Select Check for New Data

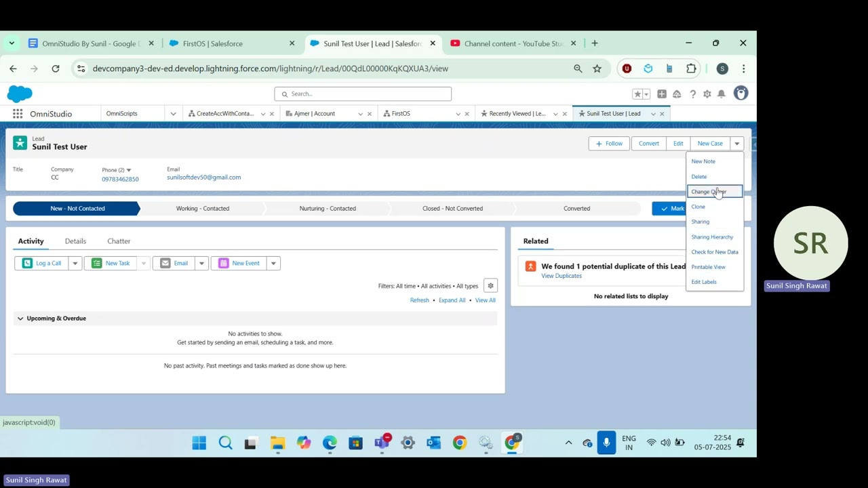click(x=715, y=252)
